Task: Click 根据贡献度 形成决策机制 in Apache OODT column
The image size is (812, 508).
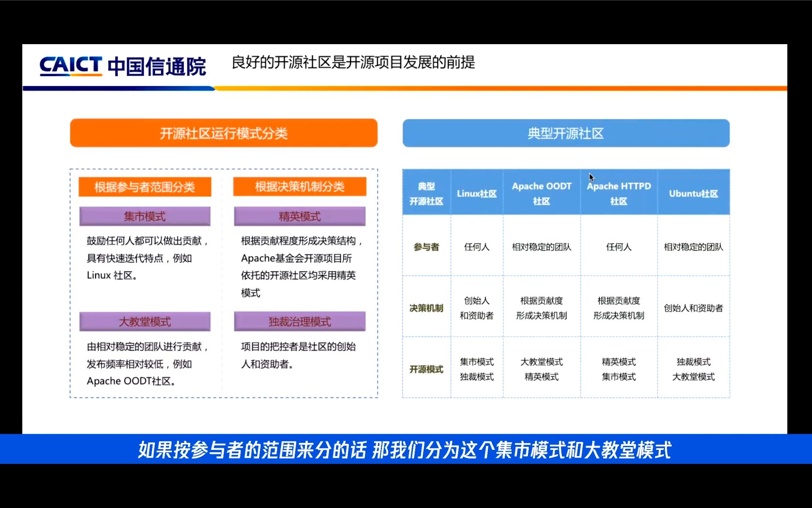Action: coord(542,308)
